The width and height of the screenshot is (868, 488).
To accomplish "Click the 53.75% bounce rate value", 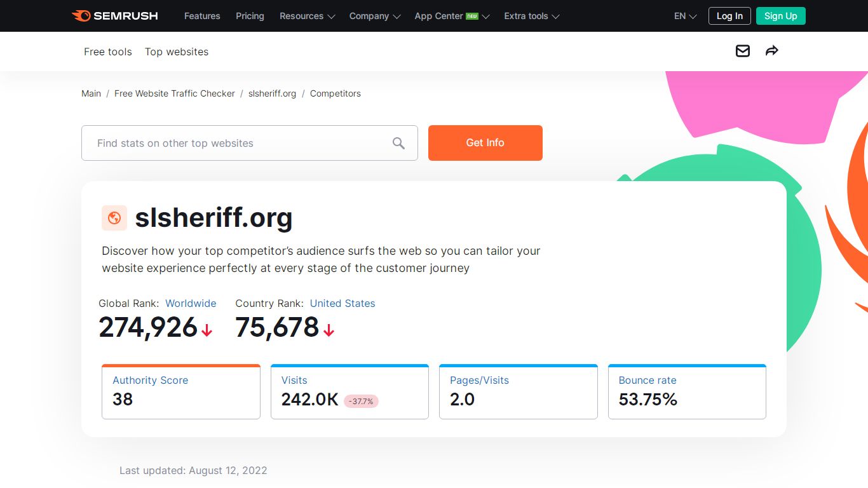I will (x=648, y=399).
